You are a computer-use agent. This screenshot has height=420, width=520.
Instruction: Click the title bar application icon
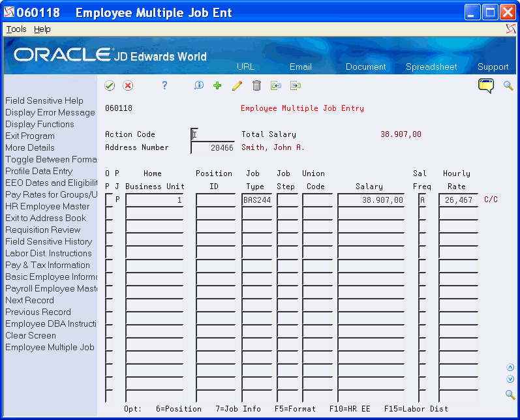(x=9, y=12)
